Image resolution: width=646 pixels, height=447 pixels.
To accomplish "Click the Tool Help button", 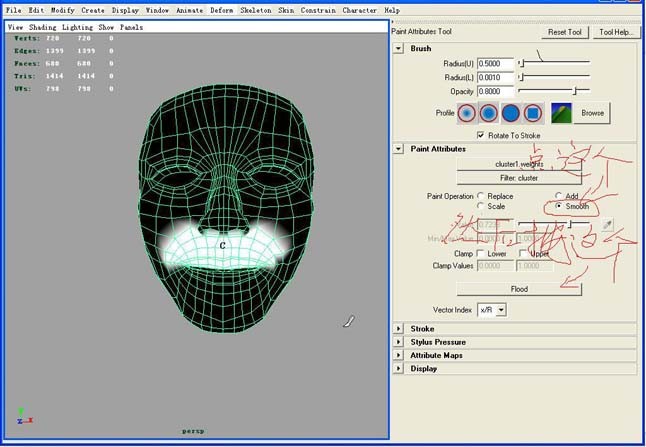I will [616, 32].
